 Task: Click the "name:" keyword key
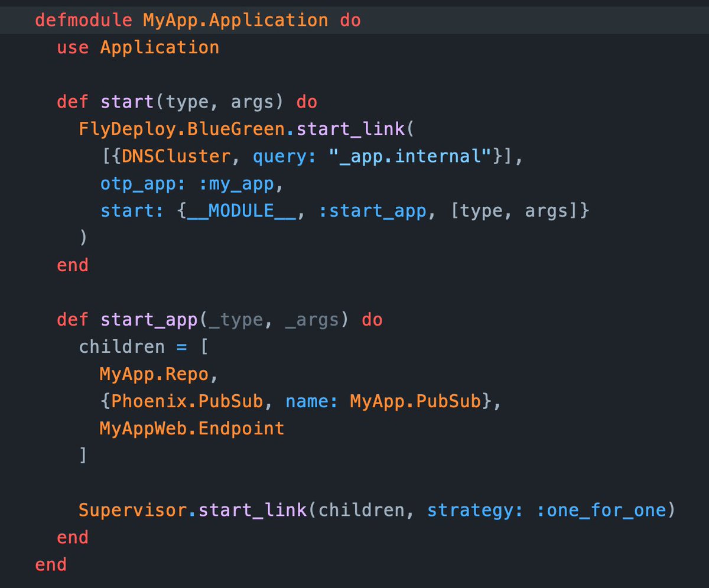coord(312,401)
